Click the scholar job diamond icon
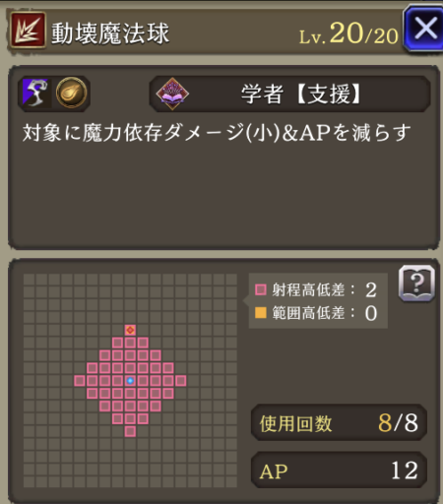Image resolution: width=443 pixels, height=504 pixels. pos(172,94)
